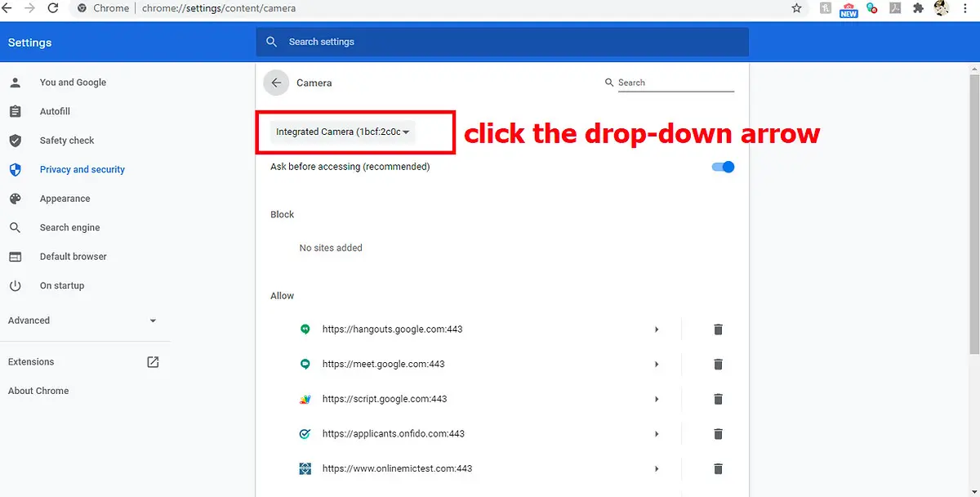Expand details for meet.google.com entry
This screenshot has width=980, height=497.
click(657, 365)
